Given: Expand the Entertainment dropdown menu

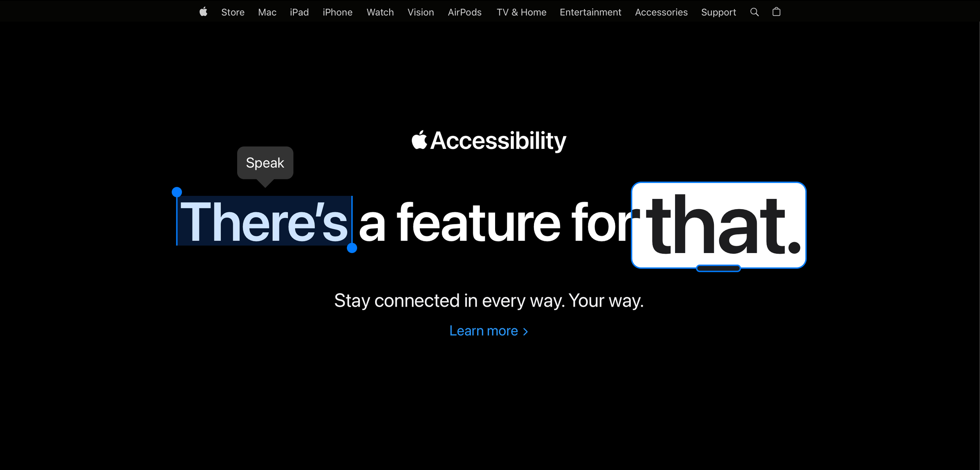Looking at the screenshot, I should [x=591, y=13].
